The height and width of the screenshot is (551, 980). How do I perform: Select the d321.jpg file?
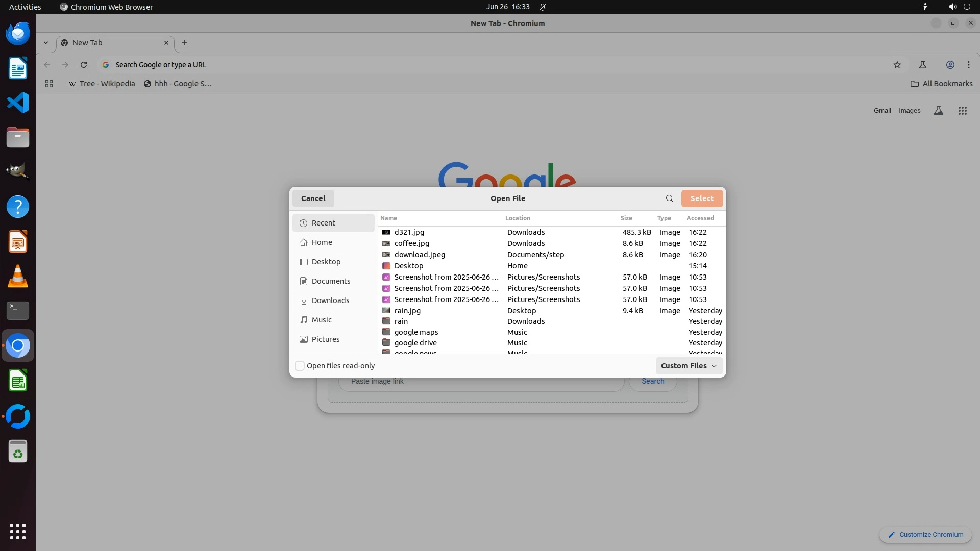(409, 232)
